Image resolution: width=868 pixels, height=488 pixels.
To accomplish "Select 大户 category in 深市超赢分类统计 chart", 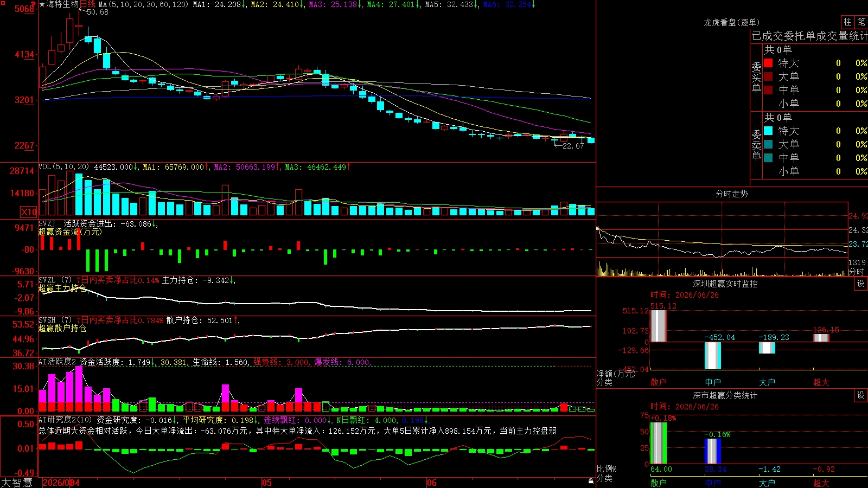I will click(767, 483).
